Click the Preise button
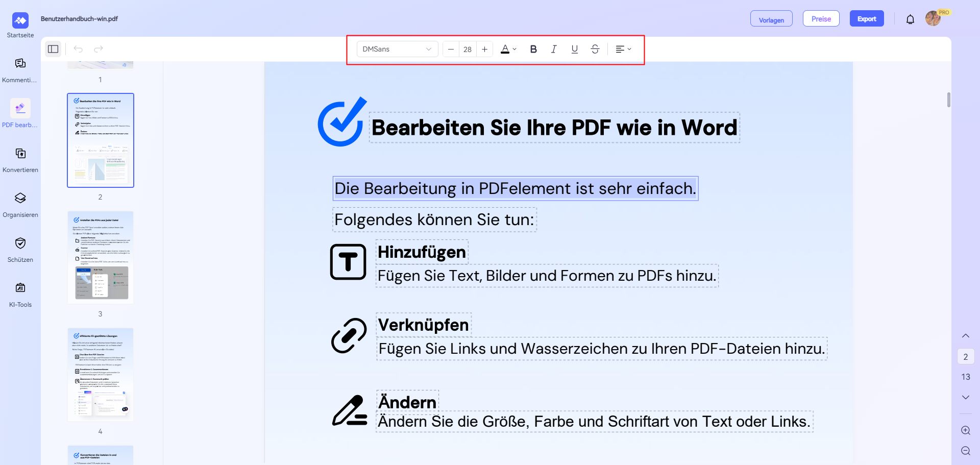980x465 pixels. click(821, 19)
